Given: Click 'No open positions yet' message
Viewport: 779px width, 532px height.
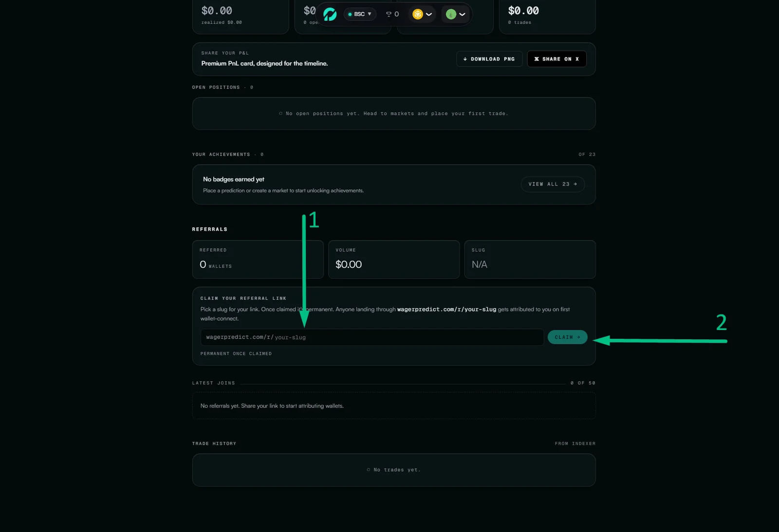Looking at the screenshot, I should 394,113.
